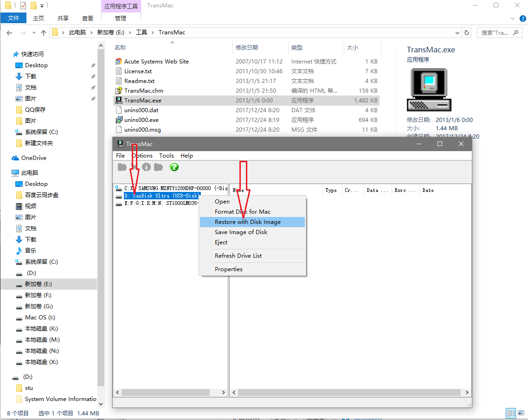Click the green help question mark icon
This screenshot has height=420, width=528.
coord(174,167)
